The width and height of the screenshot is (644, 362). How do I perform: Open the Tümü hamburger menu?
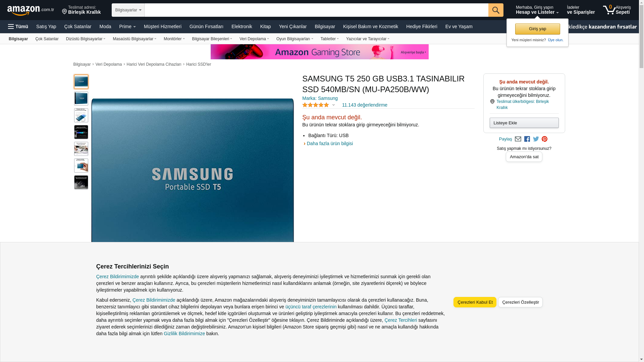(18, 26)
